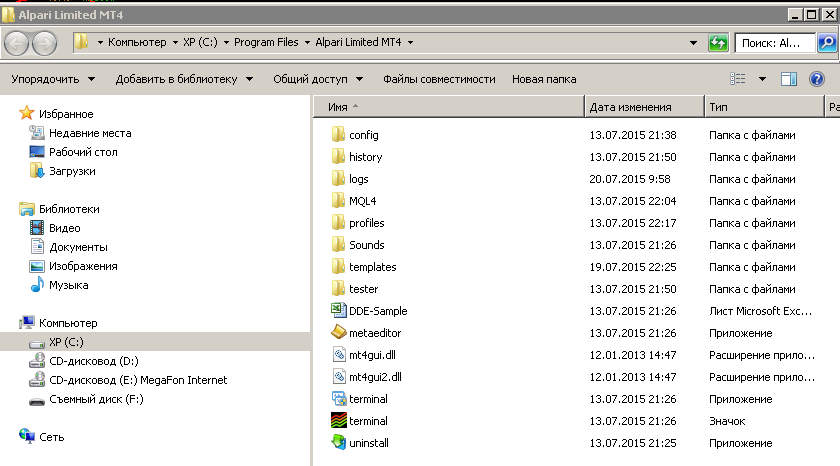Click the terminal application icon
This screenshot has height=466, width=840.
[339, 399]
